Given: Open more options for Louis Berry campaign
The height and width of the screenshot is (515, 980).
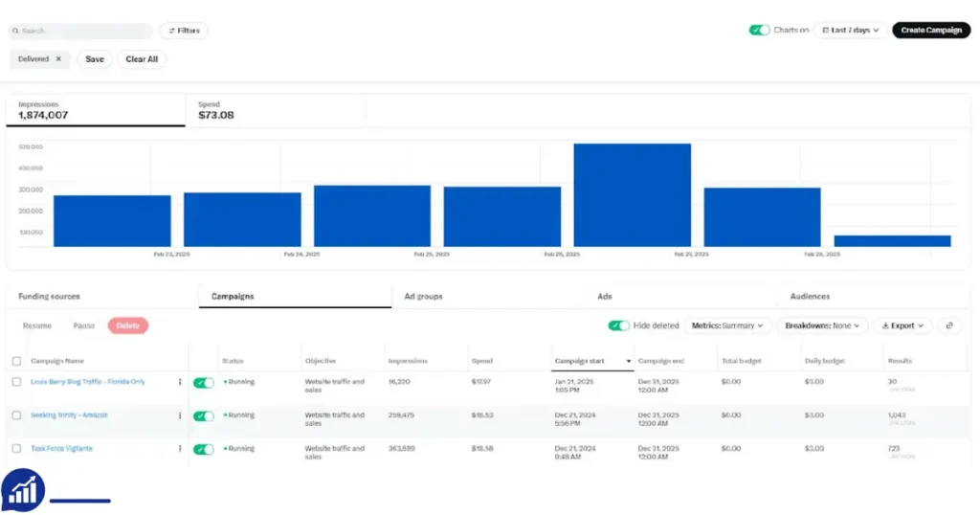Looking at the screenshot, I should click(x=180, y=382).
